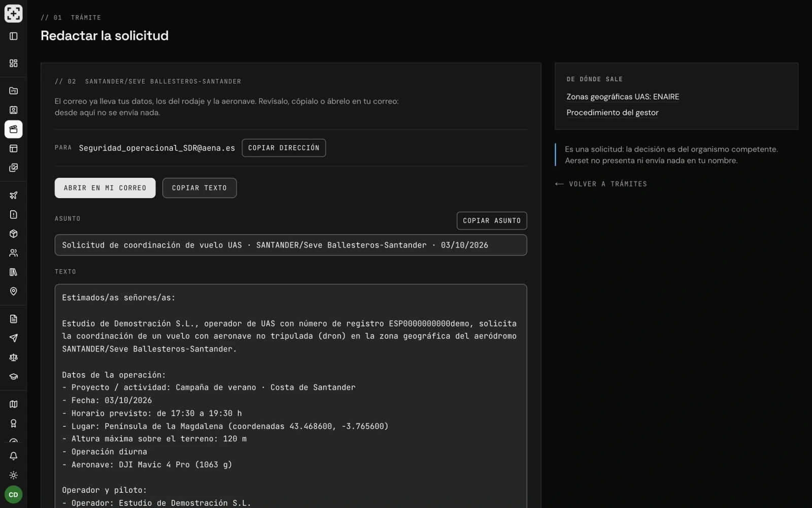Select the Seguridad_operacional_SDR@aena.es address
Viewport: 812px width, 508px height.
pos(157,148)
